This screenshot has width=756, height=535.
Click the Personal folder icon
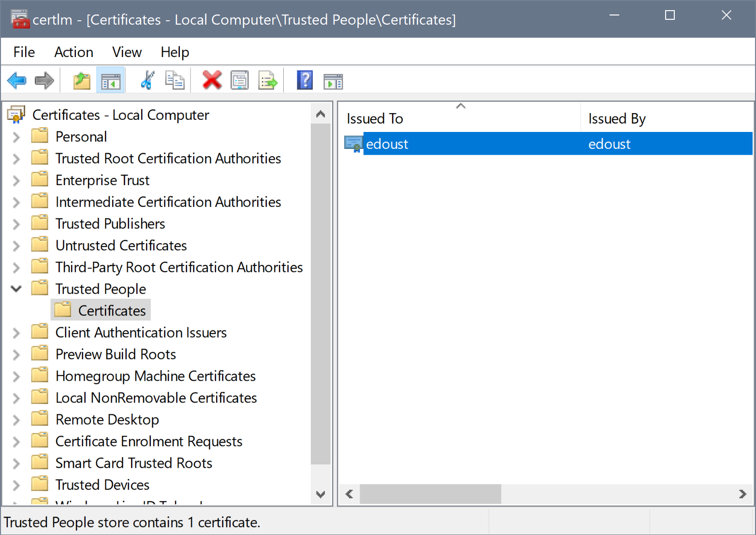[40, 136]
